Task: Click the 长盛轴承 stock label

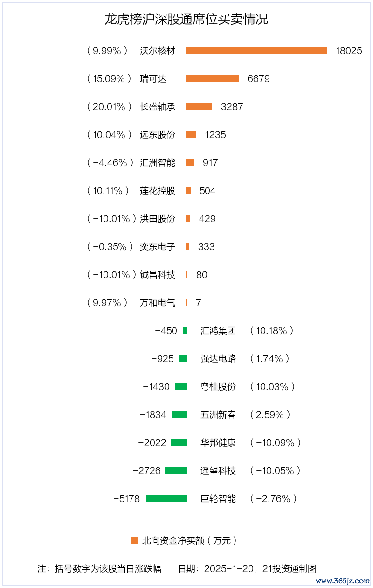Action: tap(158, 106)
